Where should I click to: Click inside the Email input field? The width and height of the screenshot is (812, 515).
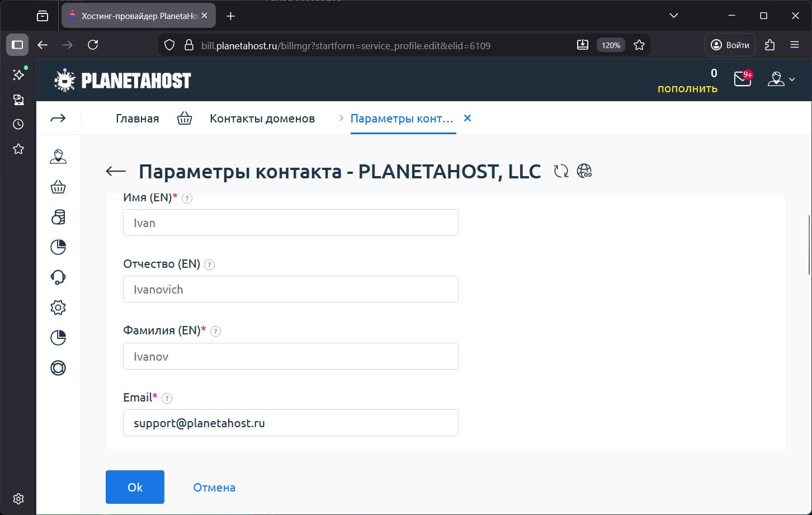point(290,423)
